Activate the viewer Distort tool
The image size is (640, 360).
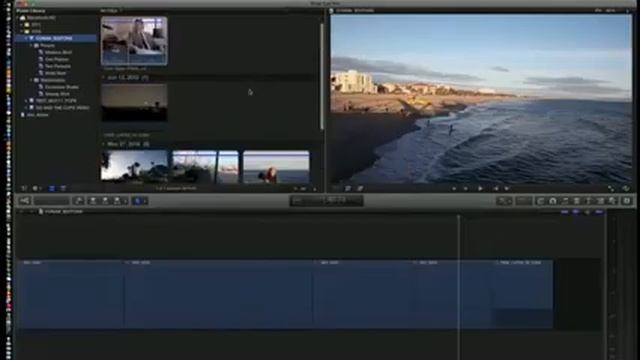click(360, 188)
